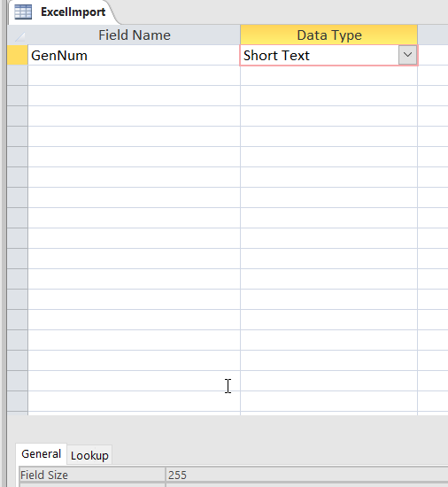Select the second row's selector box
Image resolution: width=448 pixels, height=487 pixels.
18,75
